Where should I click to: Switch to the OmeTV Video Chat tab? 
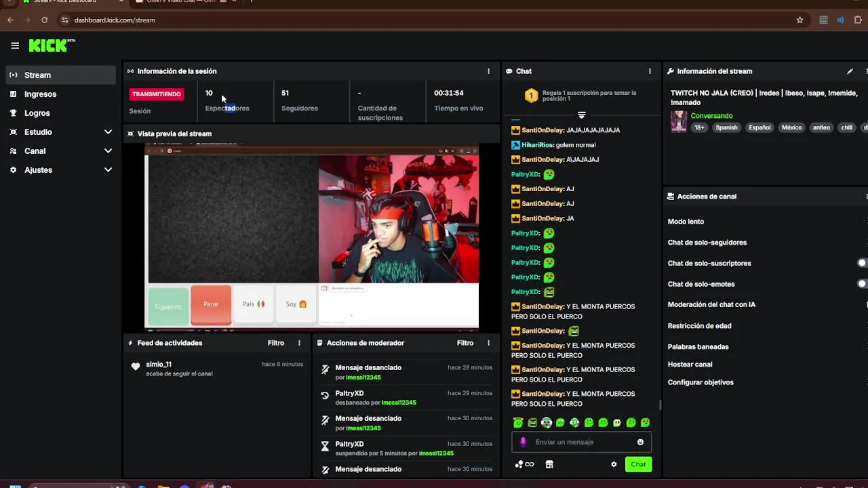tap(180, 1)
